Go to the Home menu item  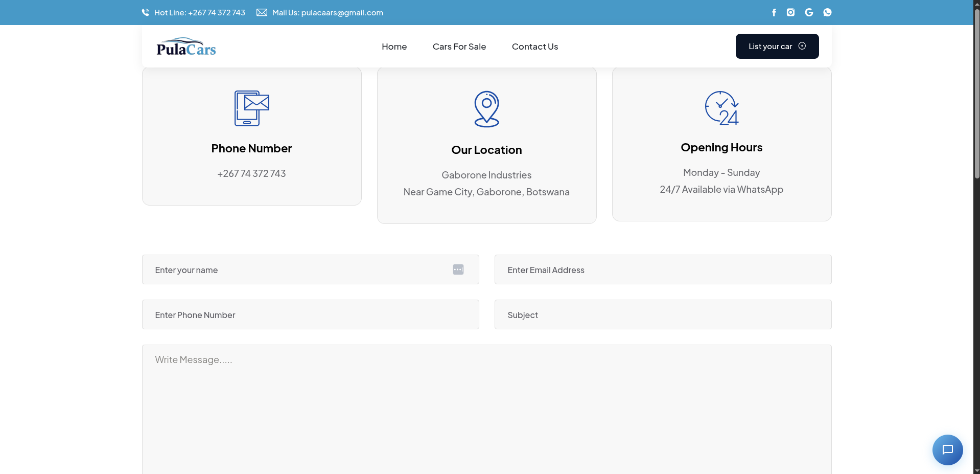(x=394, y=47)
